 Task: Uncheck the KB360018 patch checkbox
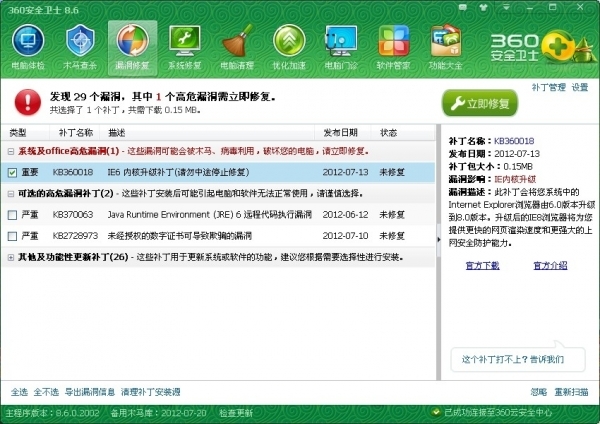[x=12, y=172]
